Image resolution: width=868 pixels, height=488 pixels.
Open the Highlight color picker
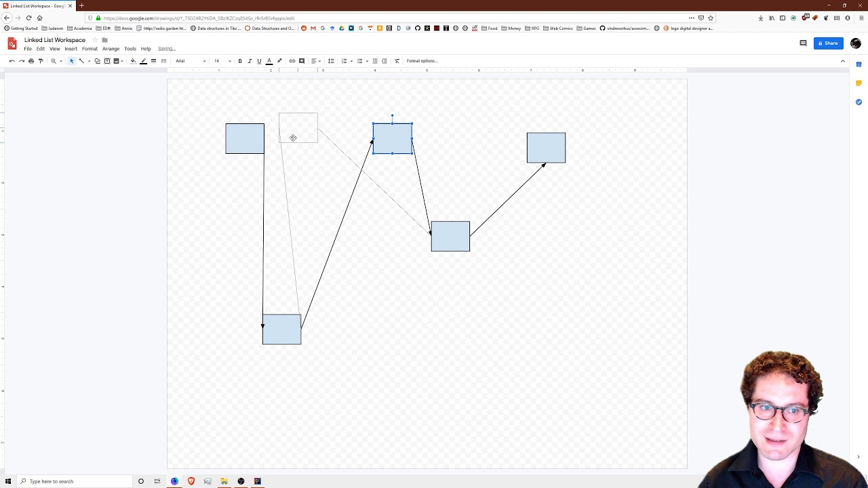click(279, 61)
